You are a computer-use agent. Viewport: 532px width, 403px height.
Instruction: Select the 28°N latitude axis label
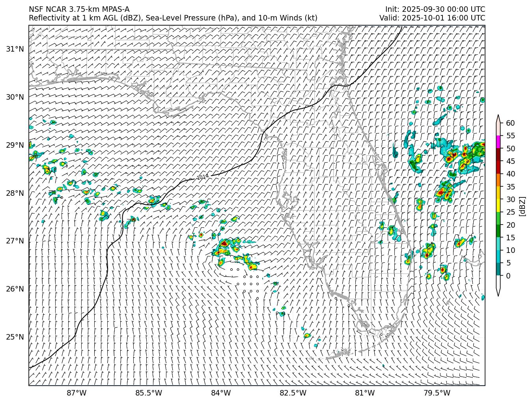15,193
